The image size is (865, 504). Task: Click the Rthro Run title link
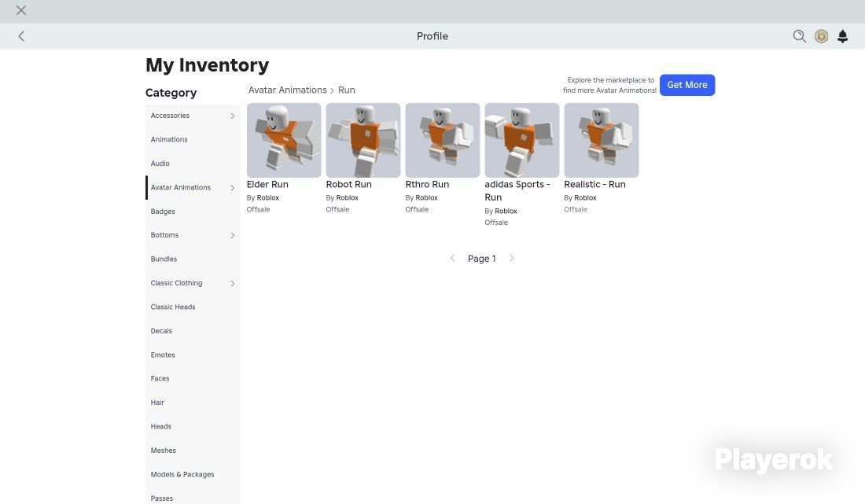[x=427, y=184]
